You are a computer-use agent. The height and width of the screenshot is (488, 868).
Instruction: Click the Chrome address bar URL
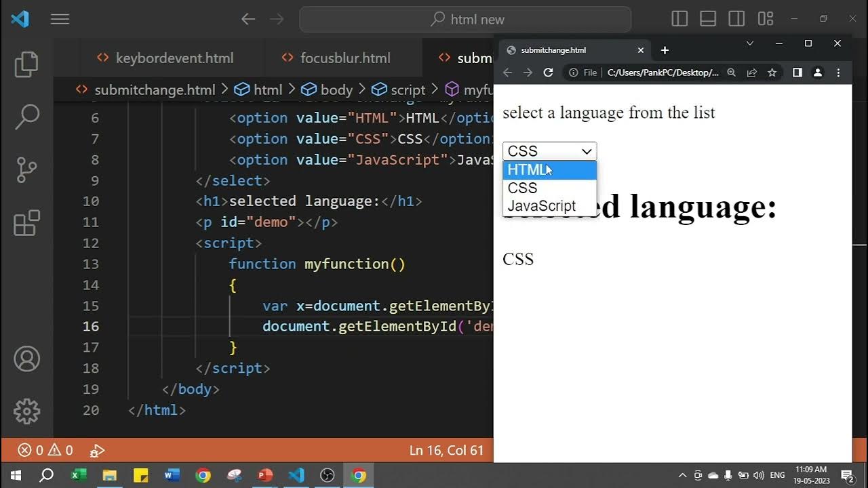pyautogui.click(x=663, y=73)
